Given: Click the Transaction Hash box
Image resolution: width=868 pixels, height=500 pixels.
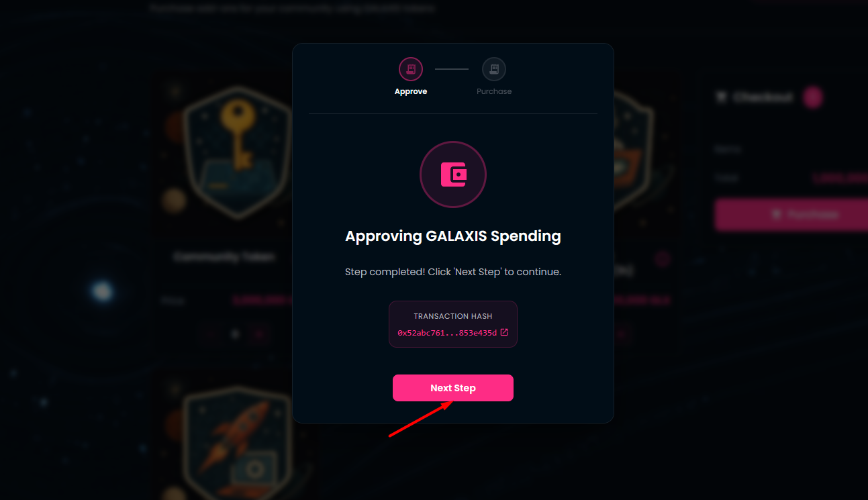Looking at the screenshot, I should click(453, 324).
